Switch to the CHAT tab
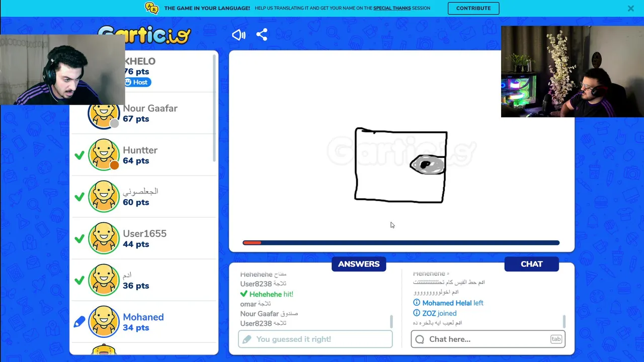The height and width of the screenshot is (362, 644). pyautogui.click(x=532, y=264)
